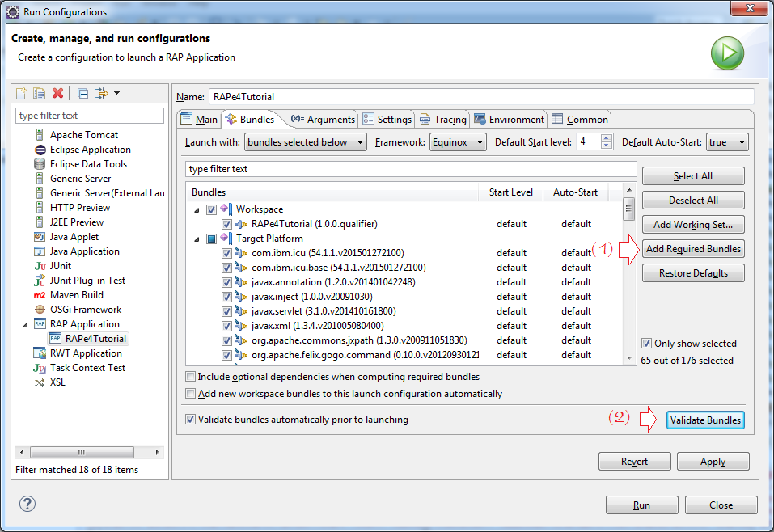Decrease the Default Start level spinner
Viewport: 774px width, 532px height.
click(x=607, y=146)
